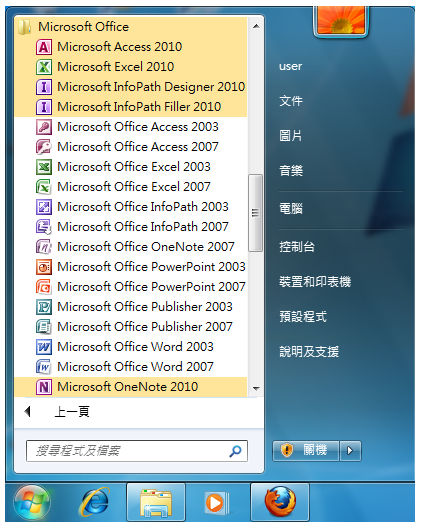Launch Windows Media Player from taskbar
423x524 pixels.
click(217, 502)
